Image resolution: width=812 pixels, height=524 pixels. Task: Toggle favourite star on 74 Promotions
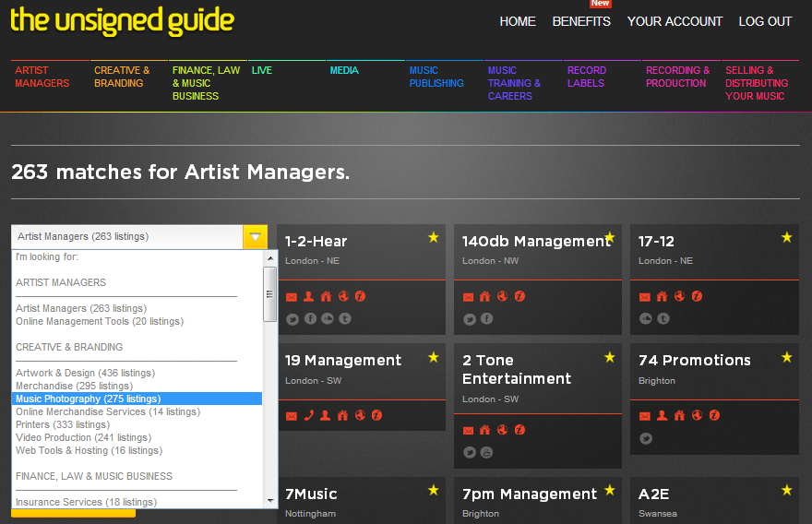point(786,357)
